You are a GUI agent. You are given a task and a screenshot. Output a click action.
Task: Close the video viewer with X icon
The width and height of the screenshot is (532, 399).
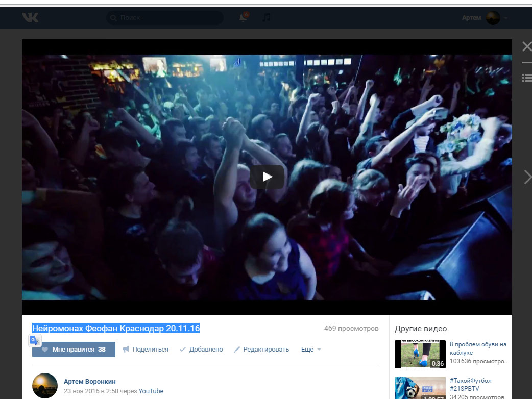point(527,46)
